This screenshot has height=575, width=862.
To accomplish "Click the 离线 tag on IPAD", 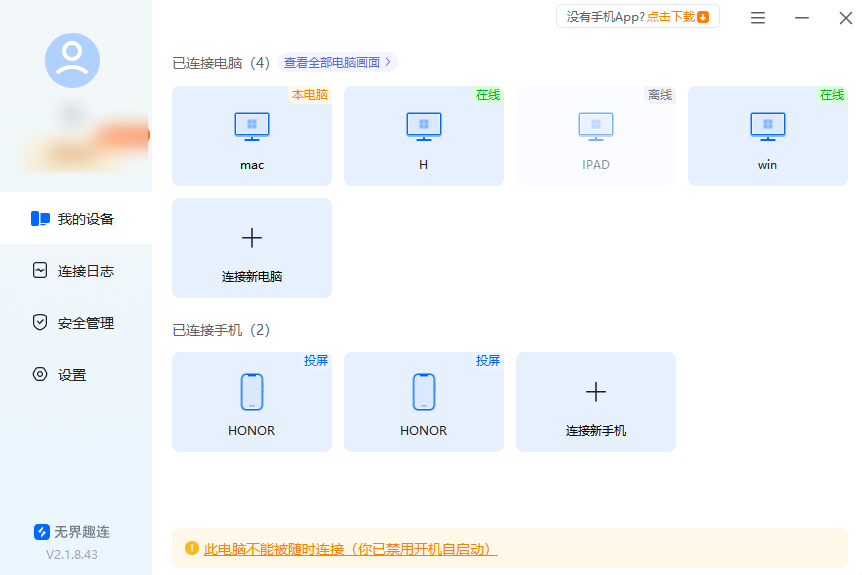I will pyautogui.click(x=660, y=95).
